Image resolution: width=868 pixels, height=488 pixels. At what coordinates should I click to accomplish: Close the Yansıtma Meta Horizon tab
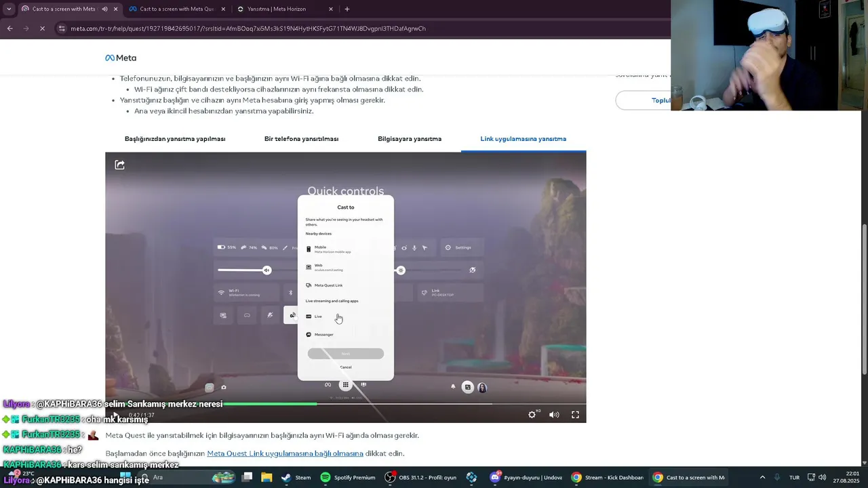click(331, 9)
